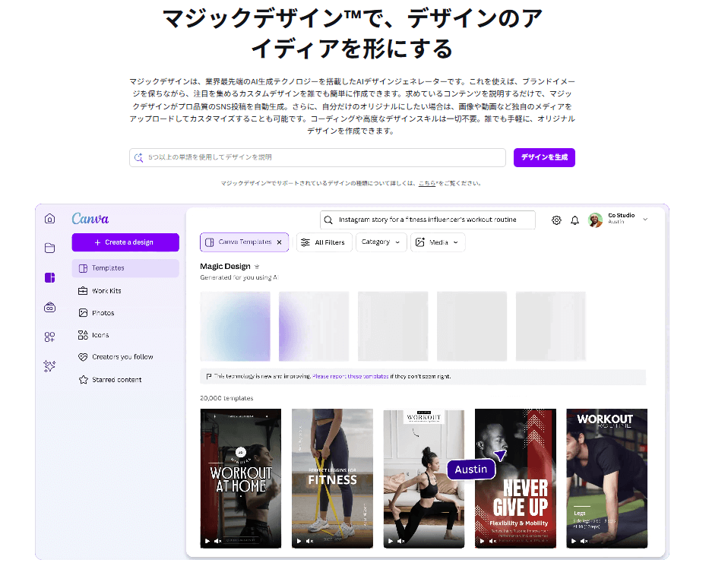This screenshot has width=728, height=566.
Task: Click the Canva logo
Action: click(90, 218)
